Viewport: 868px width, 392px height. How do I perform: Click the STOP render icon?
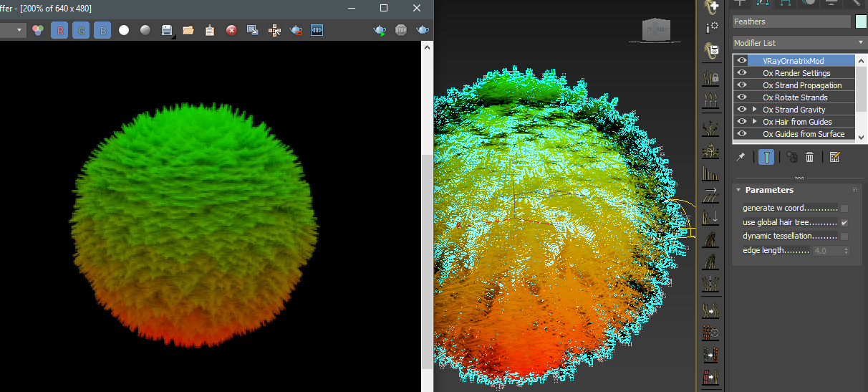coord(401,30)
